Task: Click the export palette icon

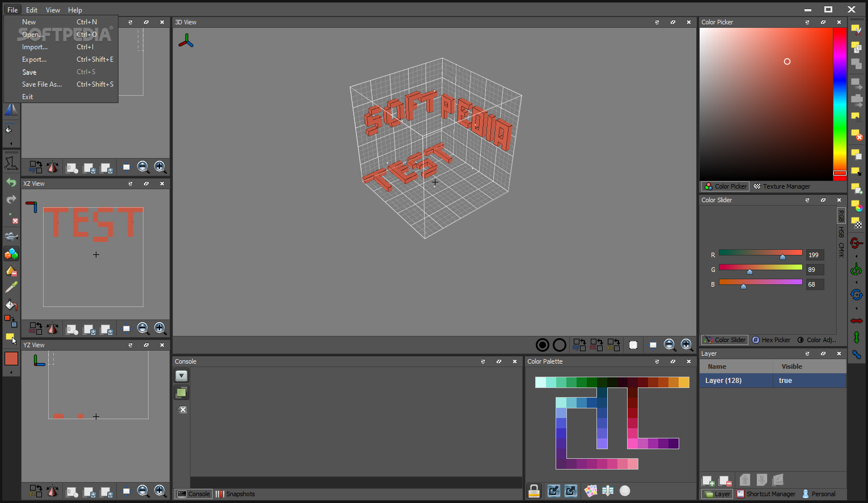Action: (x=571, y=491)
